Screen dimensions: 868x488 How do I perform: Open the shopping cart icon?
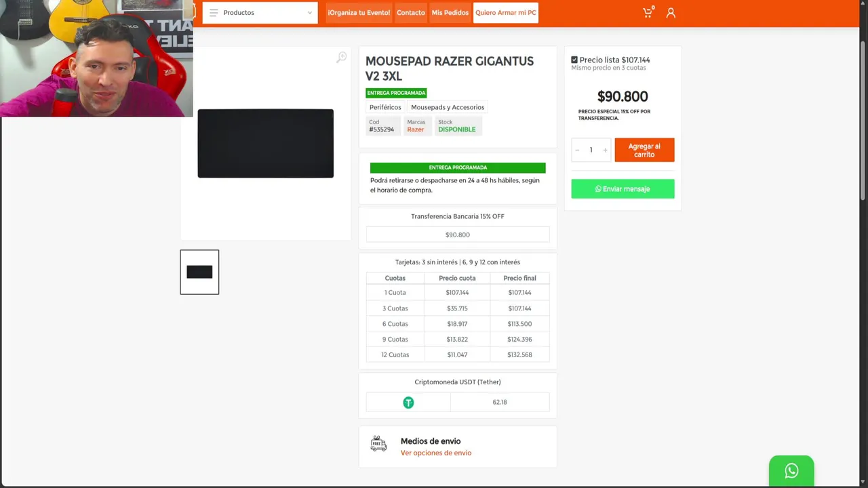pyautogui.click(x=648, y=12)
